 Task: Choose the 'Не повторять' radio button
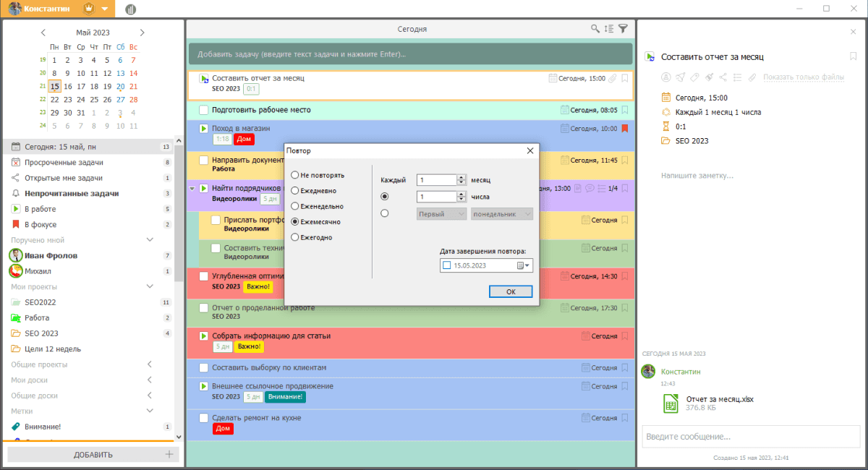click(x=294, y=175)
